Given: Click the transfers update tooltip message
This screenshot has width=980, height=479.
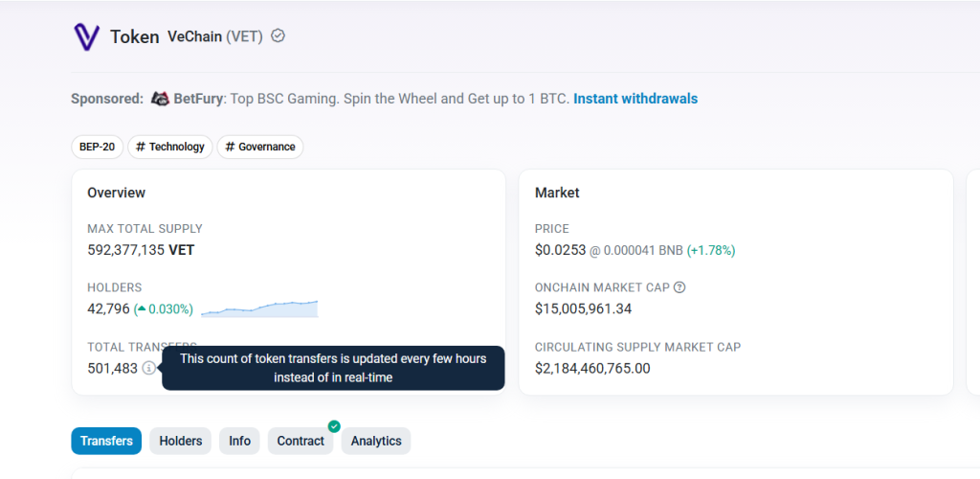Looking at the screenshot, I should [333, 368].
